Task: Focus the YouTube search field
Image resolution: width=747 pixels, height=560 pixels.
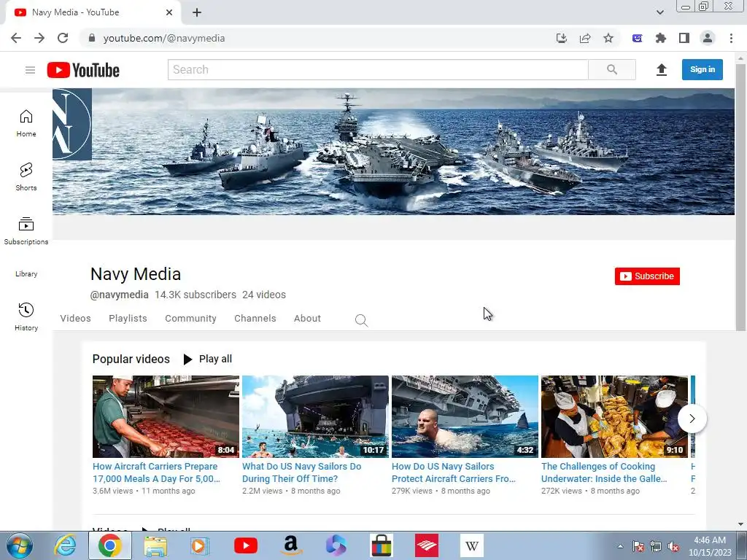Action: (x=378, y=70)
